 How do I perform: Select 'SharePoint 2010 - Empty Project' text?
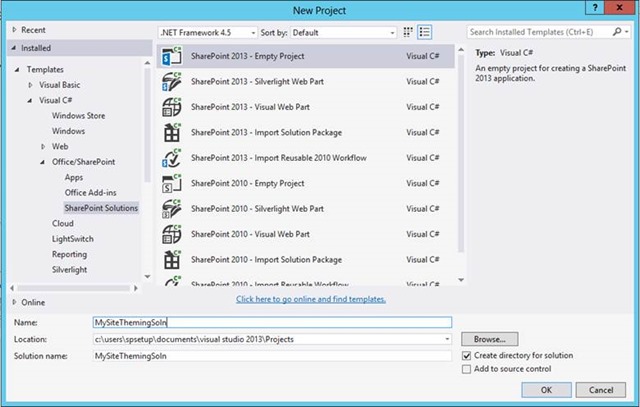247,183
